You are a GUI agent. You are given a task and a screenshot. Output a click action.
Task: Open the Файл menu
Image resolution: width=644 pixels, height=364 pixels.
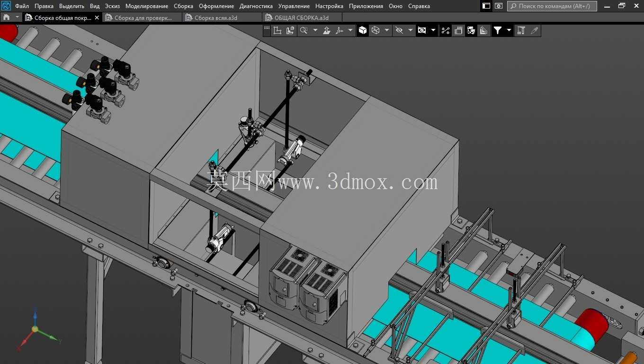22,6
